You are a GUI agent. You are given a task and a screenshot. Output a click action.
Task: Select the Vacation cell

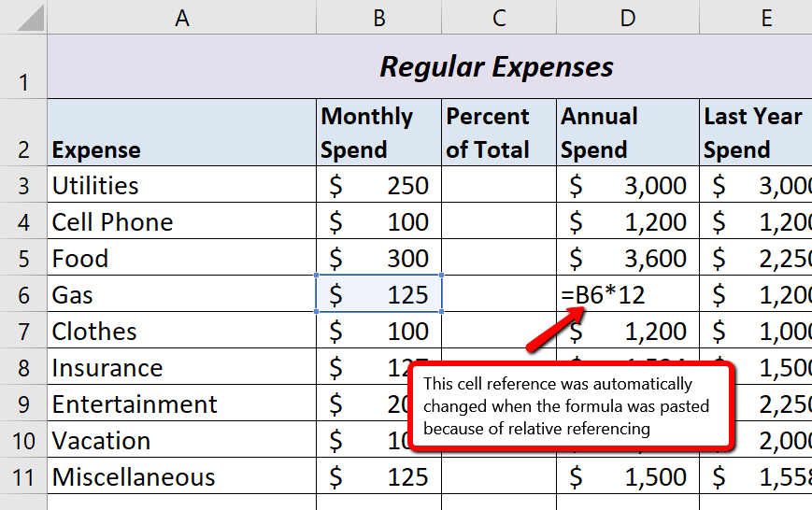tap(182, 440)
